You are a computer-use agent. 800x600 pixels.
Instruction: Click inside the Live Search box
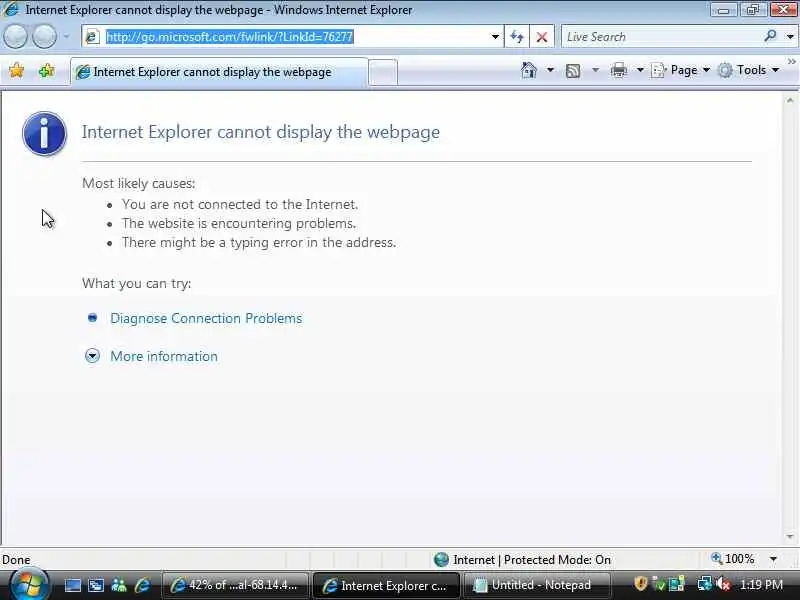661,37
